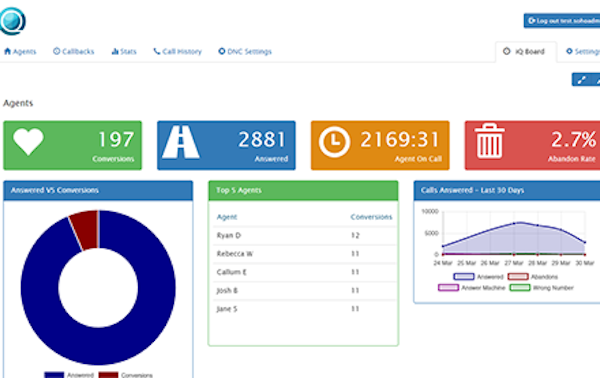This screenshot has height=378, width=600.
Task: Open the Stats tab
Action: pyautogui.click(x=124, y=51)
